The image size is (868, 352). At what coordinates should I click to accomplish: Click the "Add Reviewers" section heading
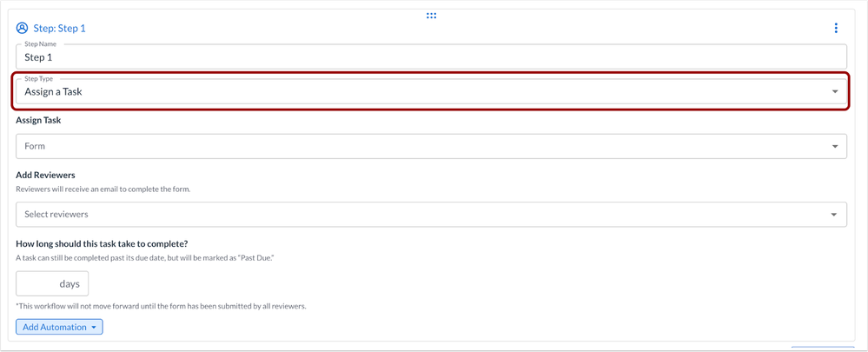[x=45, y=176]
